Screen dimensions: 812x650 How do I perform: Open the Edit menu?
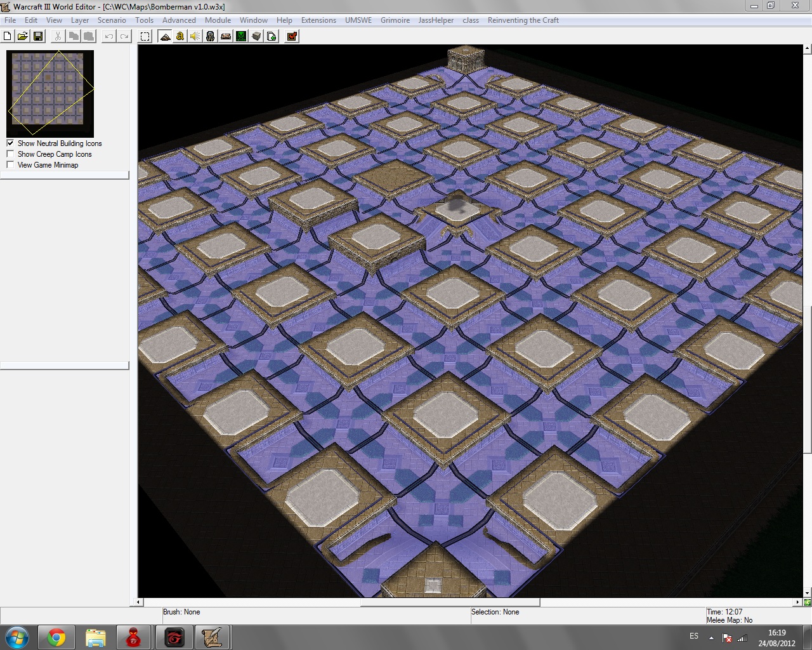tap(31, 20)
